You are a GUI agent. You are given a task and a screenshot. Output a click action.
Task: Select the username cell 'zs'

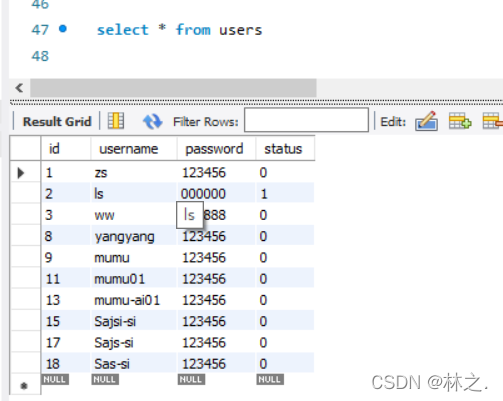pyautogui.click(x=134, y=173)
